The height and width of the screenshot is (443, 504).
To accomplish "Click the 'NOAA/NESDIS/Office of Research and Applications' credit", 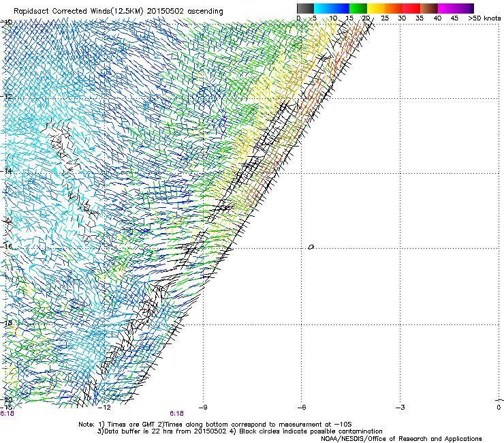I will point(401,439).
